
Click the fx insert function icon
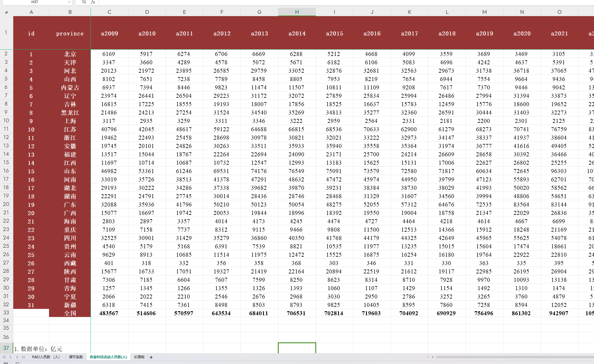click(x=93, y=2)
